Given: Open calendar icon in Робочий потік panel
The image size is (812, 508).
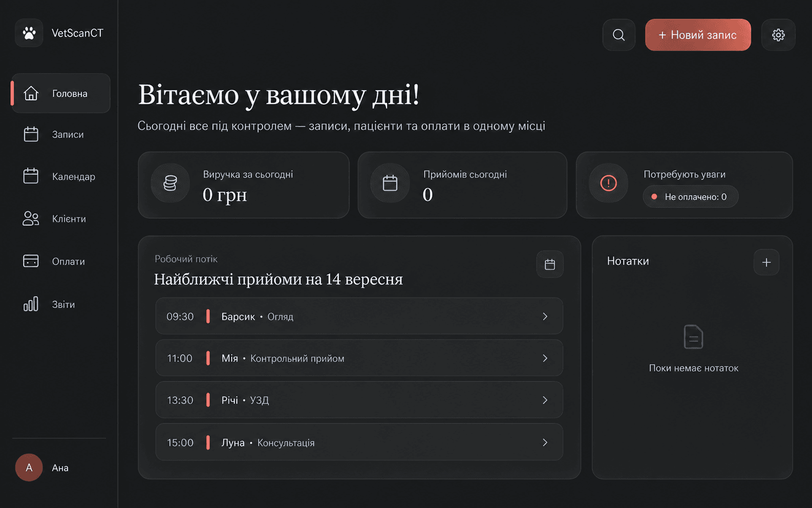Looking at the screenshot, I should pyautogui.click(x=550, y=264).
